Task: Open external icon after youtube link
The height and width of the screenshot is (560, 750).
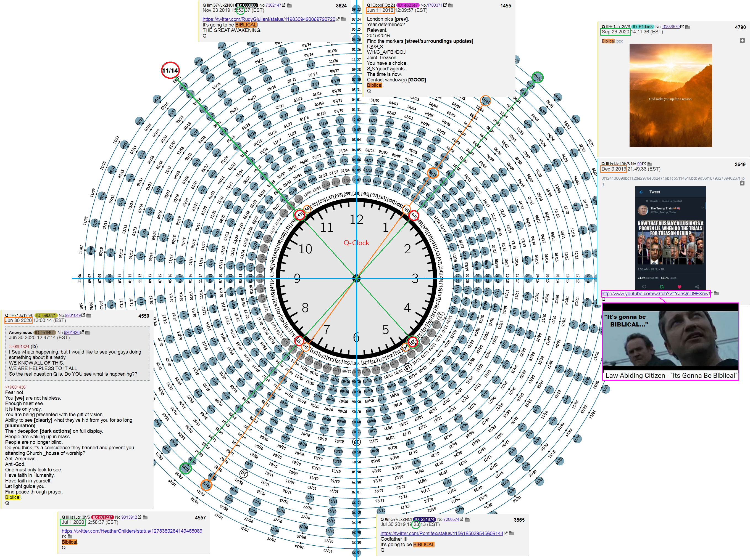Action: (711, 293)
